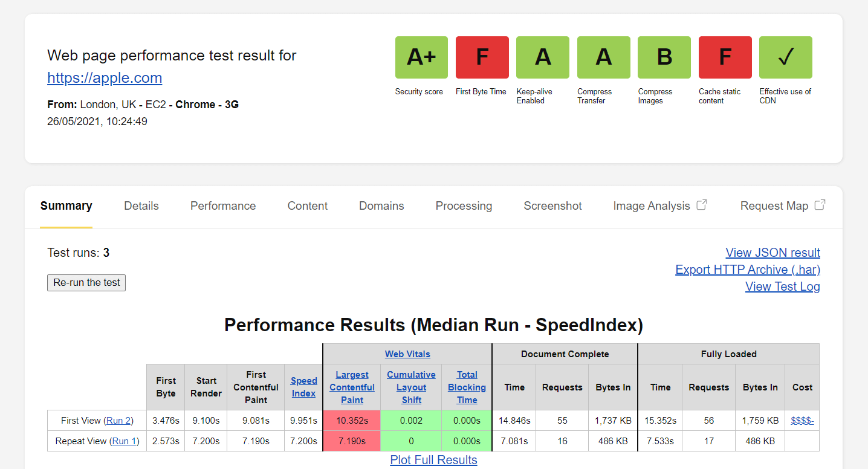
Task: Click external-link icon beside Request Map
Action: (820, 205)
